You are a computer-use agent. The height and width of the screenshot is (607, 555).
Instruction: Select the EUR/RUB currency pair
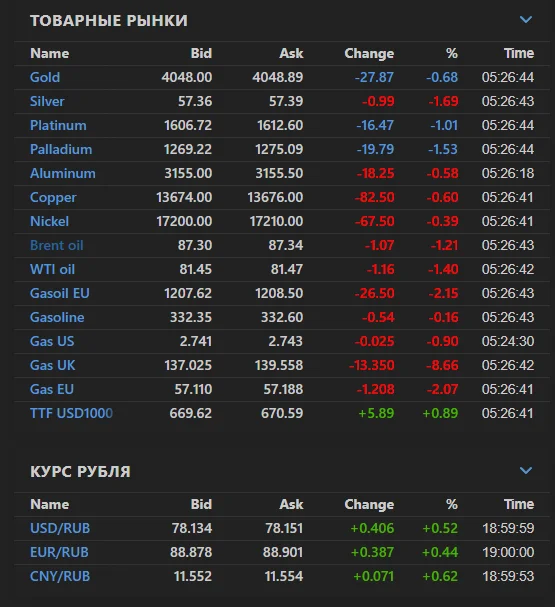(x=59, y=552)
